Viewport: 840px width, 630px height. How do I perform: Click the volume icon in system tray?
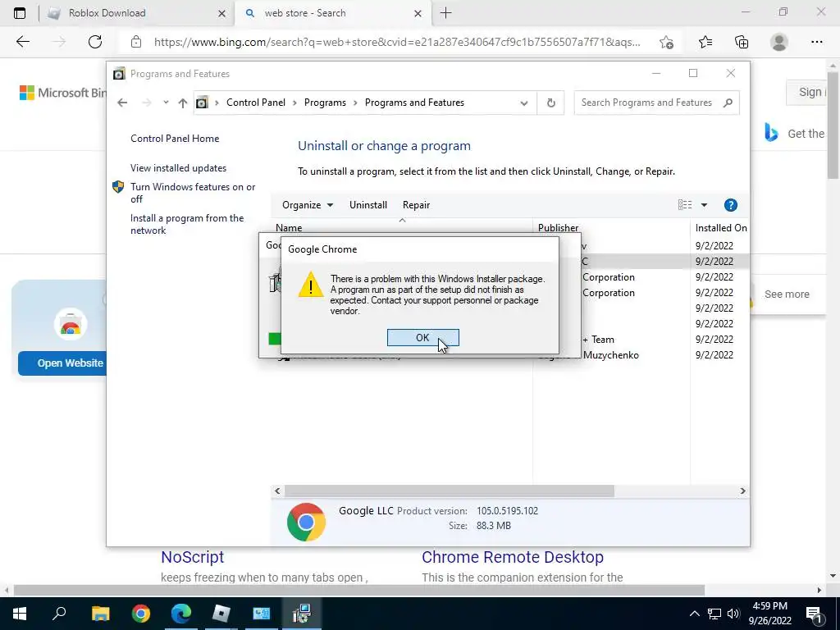pyautogui.click(x=733, y=614)
